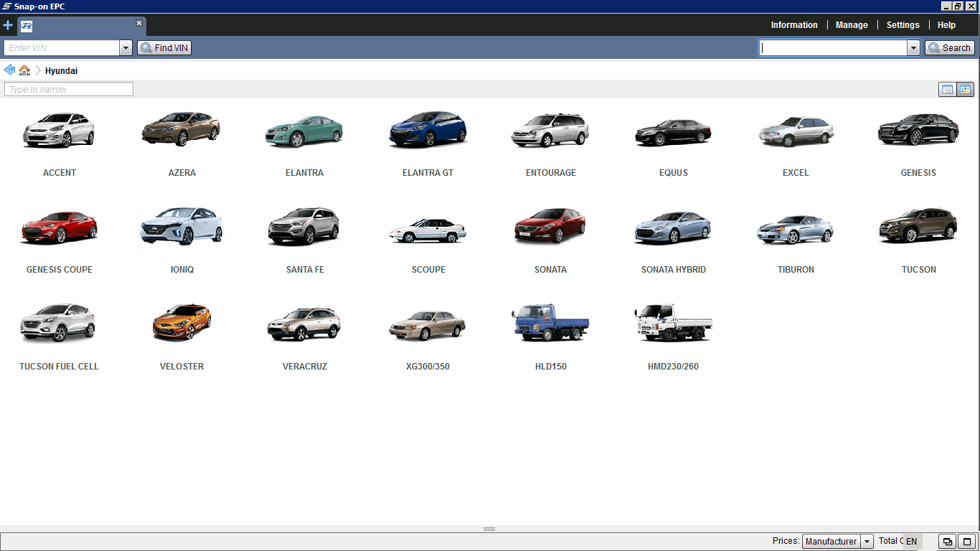The image size is (980, 551).
Task: Close the Hyundai catalog tab
Action: (139, 23)
